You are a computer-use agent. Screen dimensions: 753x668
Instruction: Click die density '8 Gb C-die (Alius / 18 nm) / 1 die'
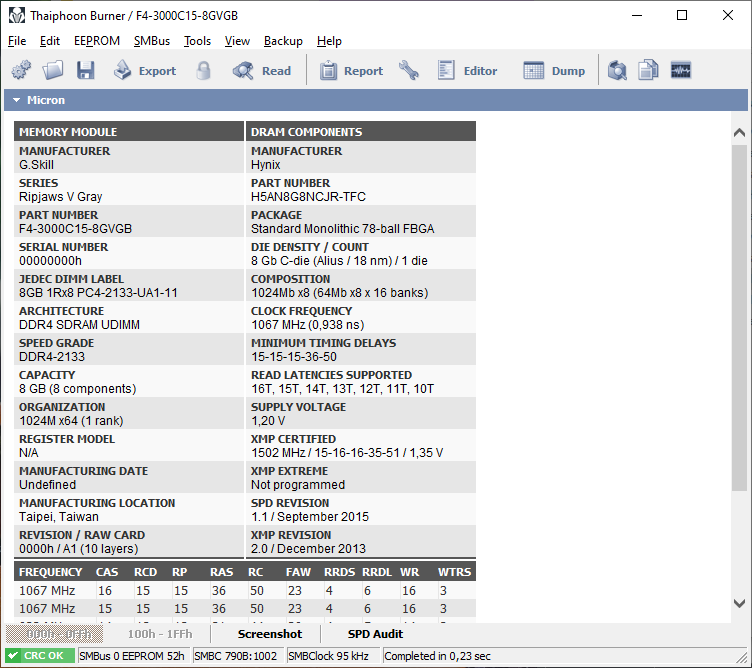click(339, 261)
